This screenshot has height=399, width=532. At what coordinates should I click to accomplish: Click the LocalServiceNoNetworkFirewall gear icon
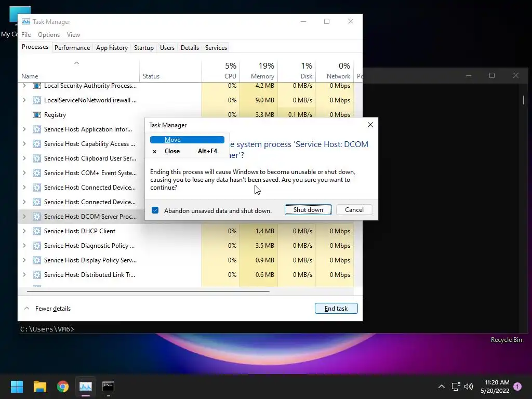click(37, 100)
